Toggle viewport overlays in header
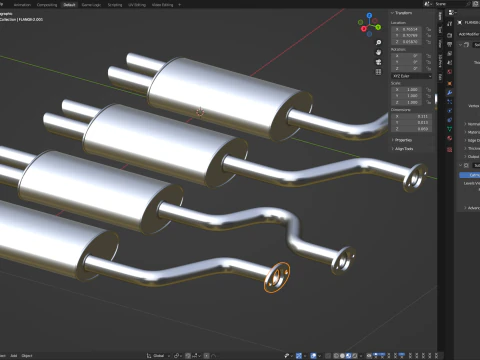This screenshot has width=480, height=360. (313, 356)
